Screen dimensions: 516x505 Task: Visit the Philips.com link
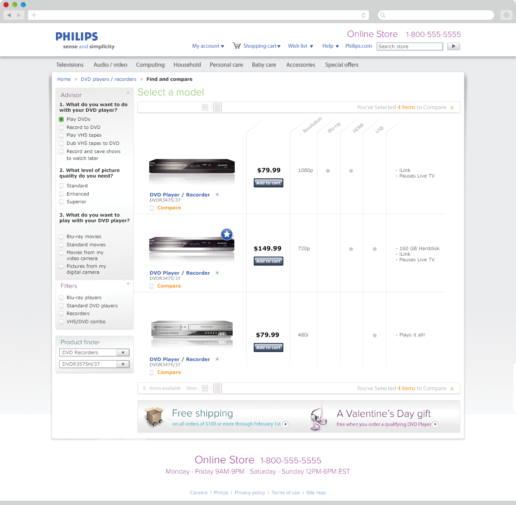(358, 46)
